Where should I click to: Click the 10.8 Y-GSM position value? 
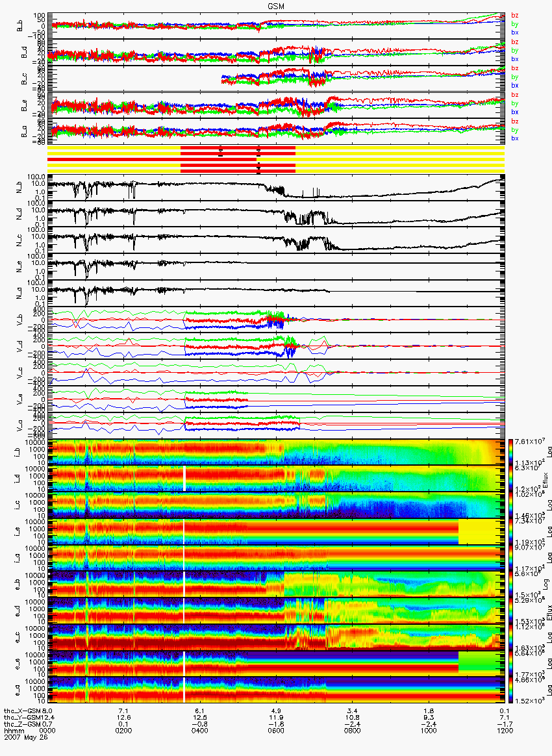coord(353,718)
